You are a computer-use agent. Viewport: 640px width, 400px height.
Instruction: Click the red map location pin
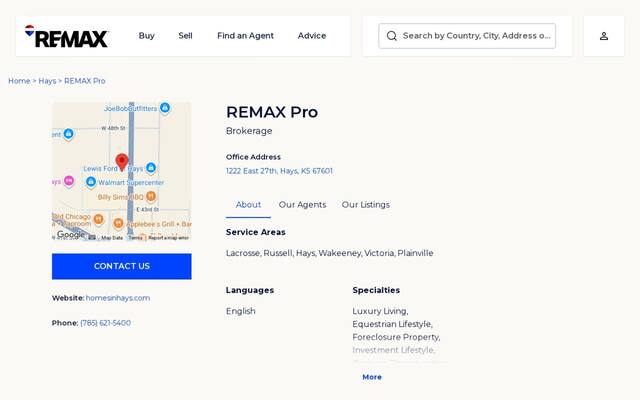(x=122, y=162)
